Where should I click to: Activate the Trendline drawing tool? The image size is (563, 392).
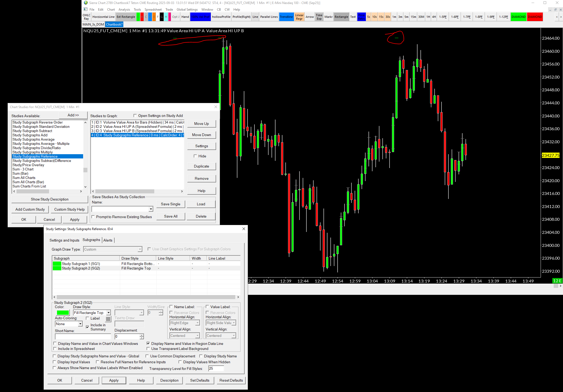click(x=286, y=17)
